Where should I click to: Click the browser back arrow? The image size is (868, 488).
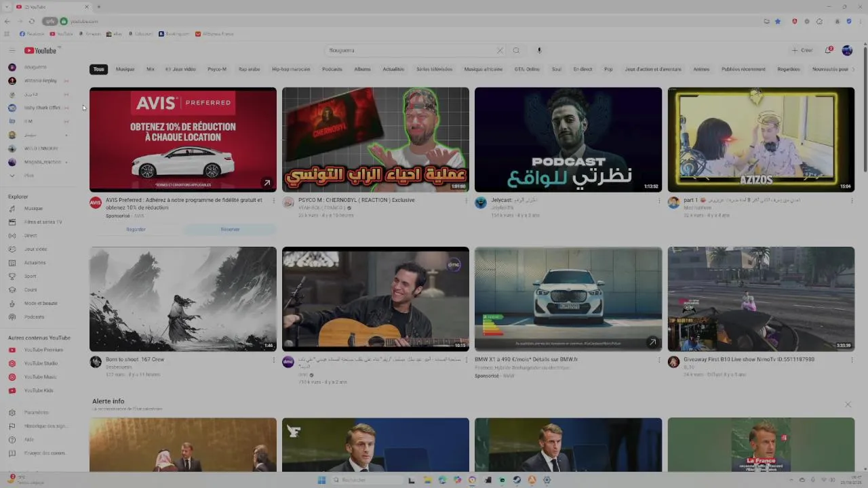pyautogui.click(x=7, y=22)
